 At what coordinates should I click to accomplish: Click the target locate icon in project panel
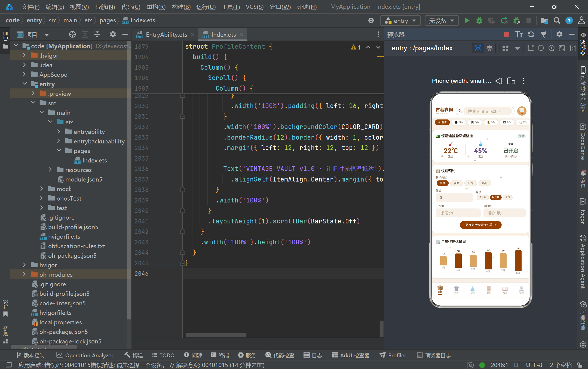tap(72, 34)
